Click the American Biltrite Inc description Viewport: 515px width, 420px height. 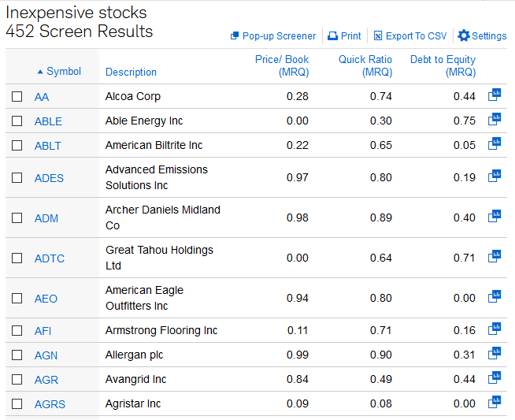154,145
